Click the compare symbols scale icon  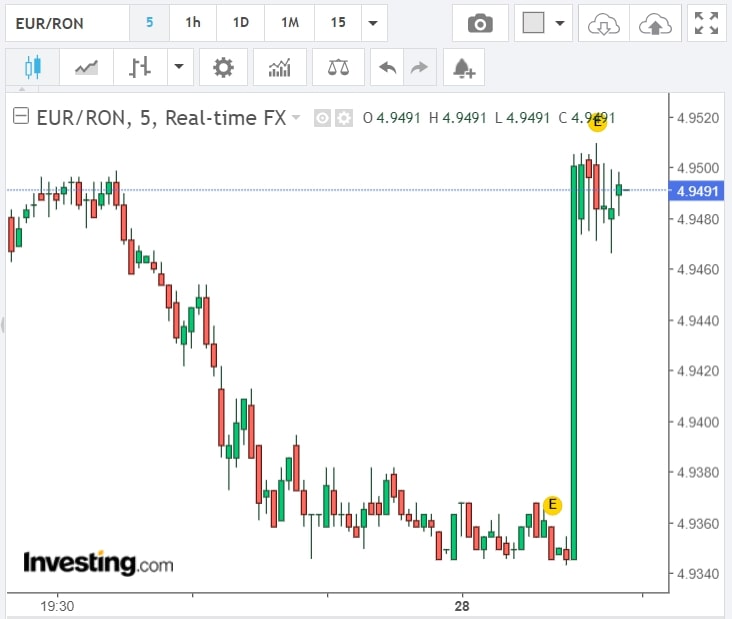(338, 68)
